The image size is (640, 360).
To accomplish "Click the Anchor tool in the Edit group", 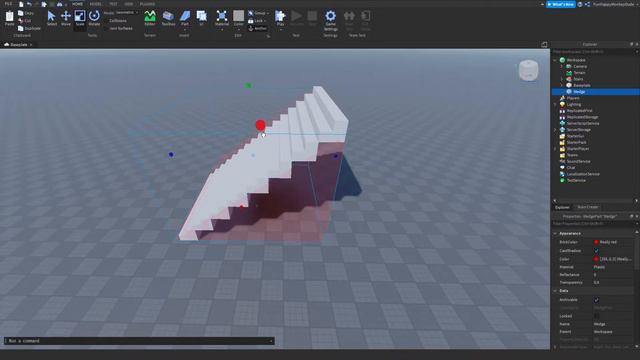I will [257, 29].
